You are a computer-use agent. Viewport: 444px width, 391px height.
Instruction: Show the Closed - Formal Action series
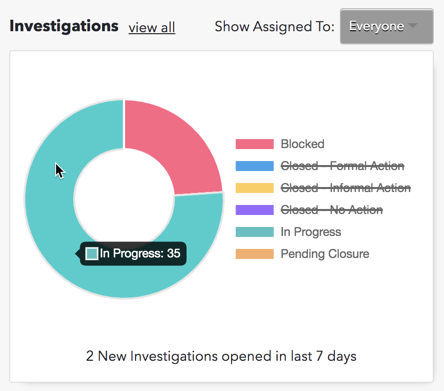(342, 166)
